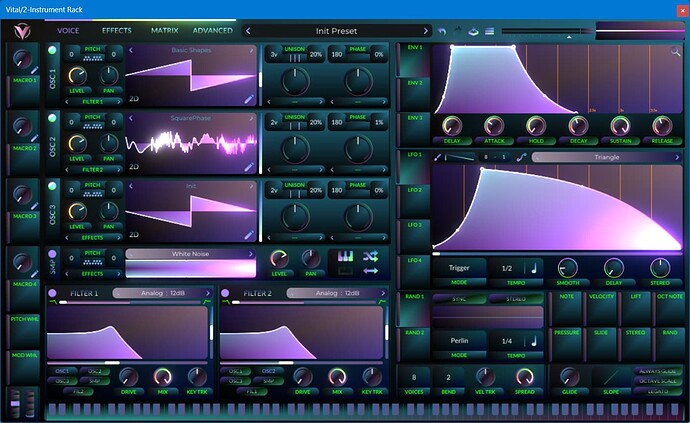Click the envelope magnifier zoom icon
Viewport: 690px width, 423px height.
coord(675,52)
